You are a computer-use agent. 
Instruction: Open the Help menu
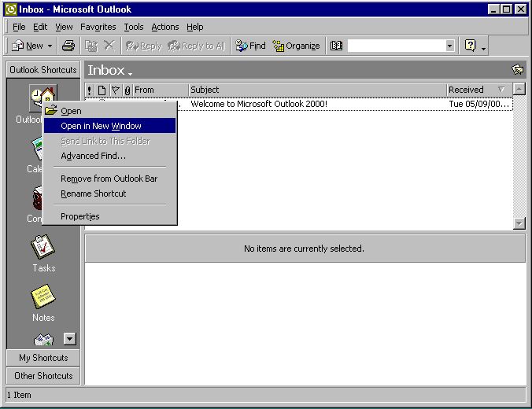coord(194,27)
